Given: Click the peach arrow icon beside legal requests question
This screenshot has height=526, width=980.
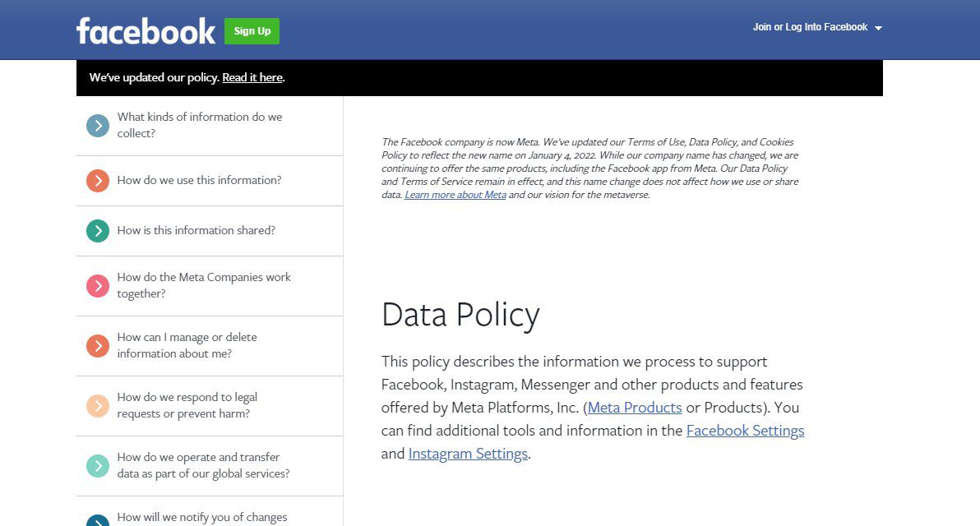Looking at the screenshot, I should (x=97, y=406).
